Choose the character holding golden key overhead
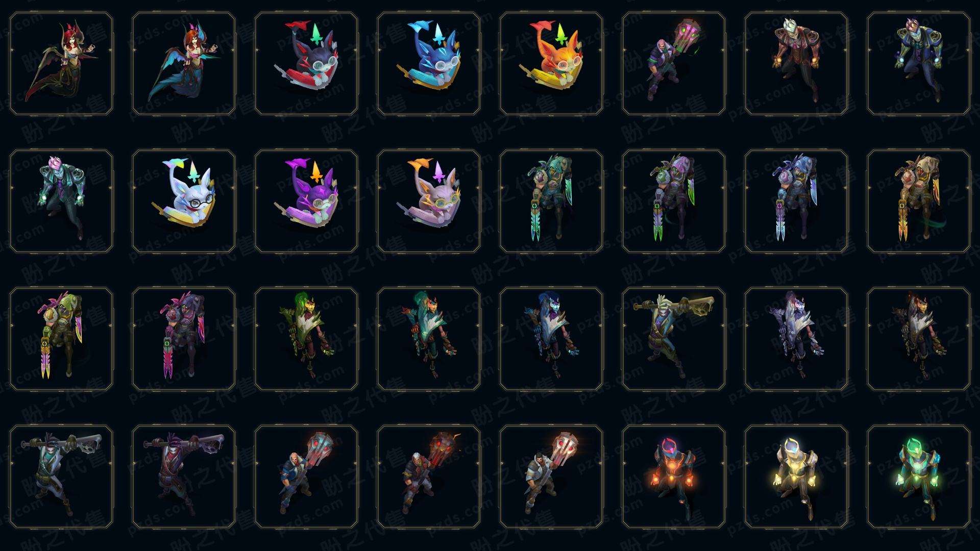This screenshot has height=551, width=980. tap(674, 339)
